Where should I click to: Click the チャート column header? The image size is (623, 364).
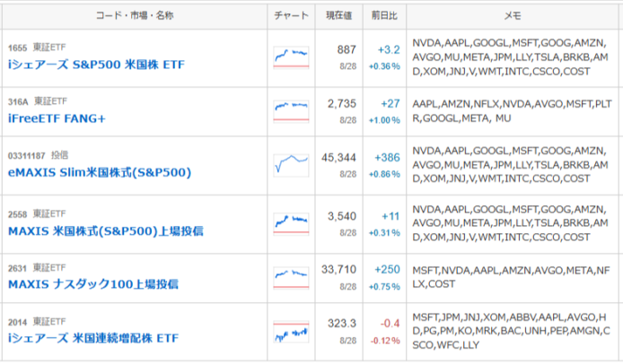point(291,15)
